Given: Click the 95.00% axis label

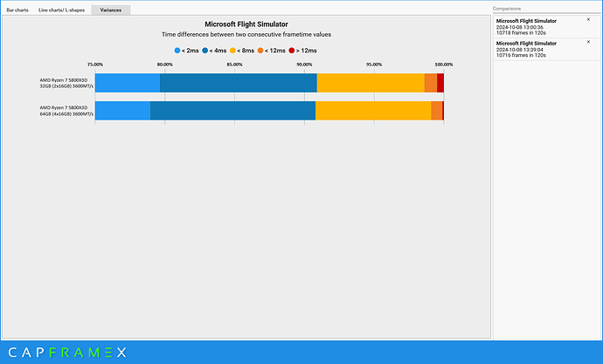Looking at the screenshot, I should tap(374, 65).
